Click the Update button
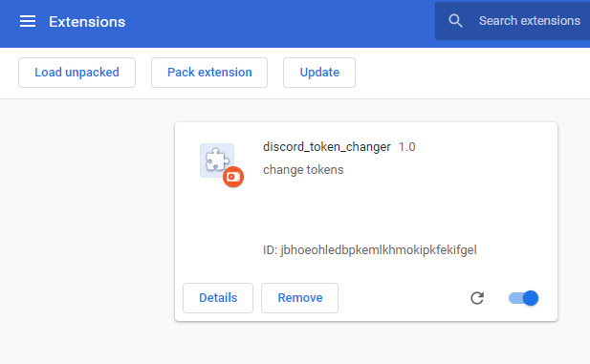 click(319, 73)
